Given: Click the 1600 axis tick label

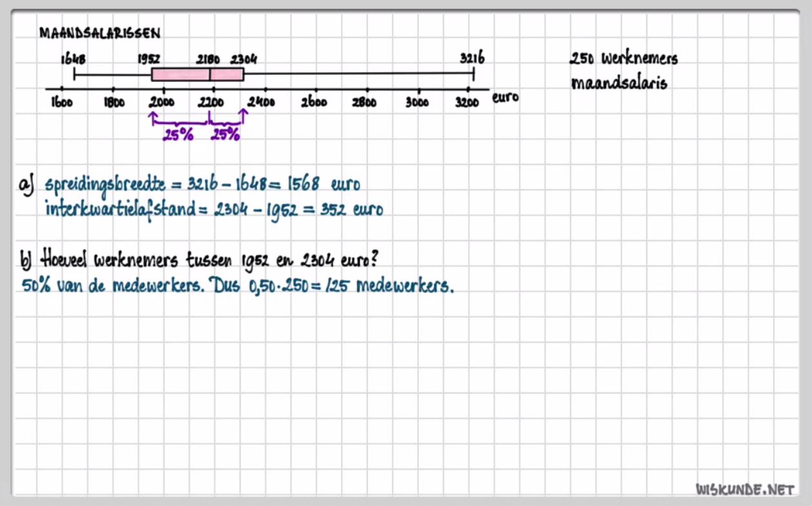Looking at the screenshot, I should 62,103.
